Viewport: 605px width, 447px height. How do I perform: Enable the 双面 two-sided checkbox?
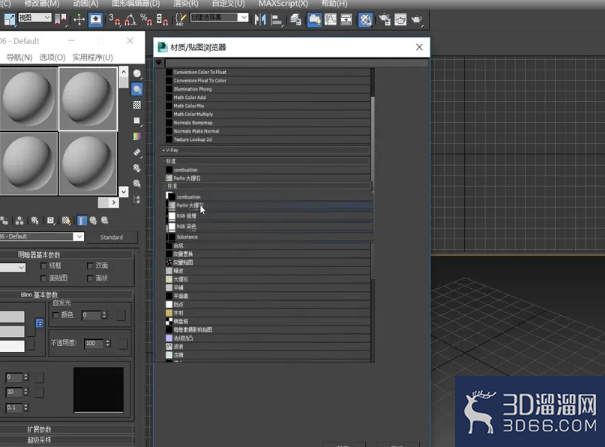[x=90, y=266]
